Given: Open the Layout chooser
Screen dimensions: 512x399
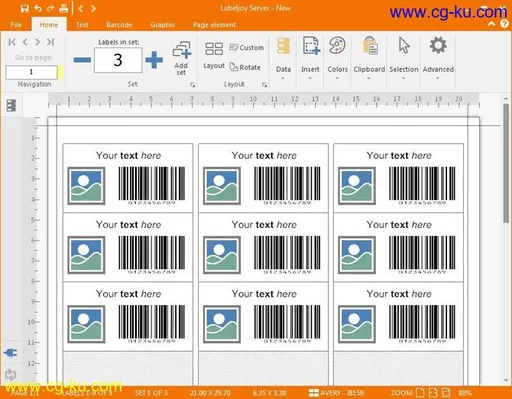Looking at the screenshot, I should (x=214, y=55).
